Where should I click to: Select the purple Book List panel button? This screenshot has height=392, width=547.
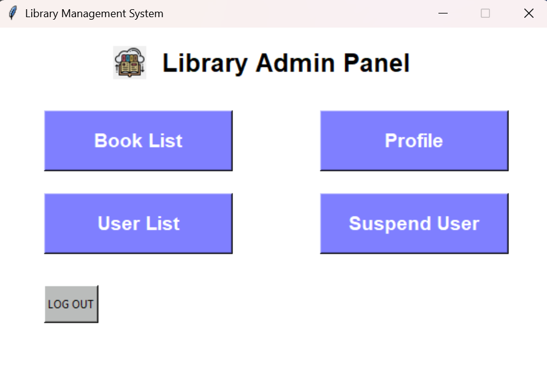tap(138, 140)
